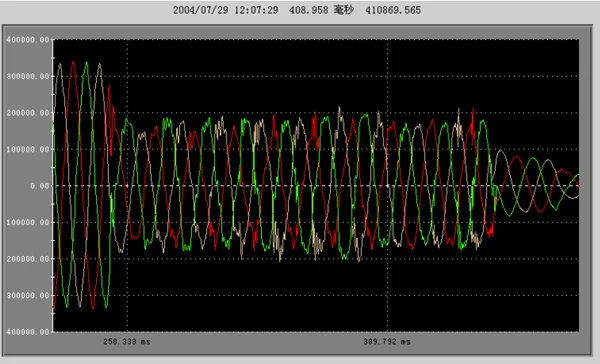Click the first tall red waveform peak

point(73,63)
